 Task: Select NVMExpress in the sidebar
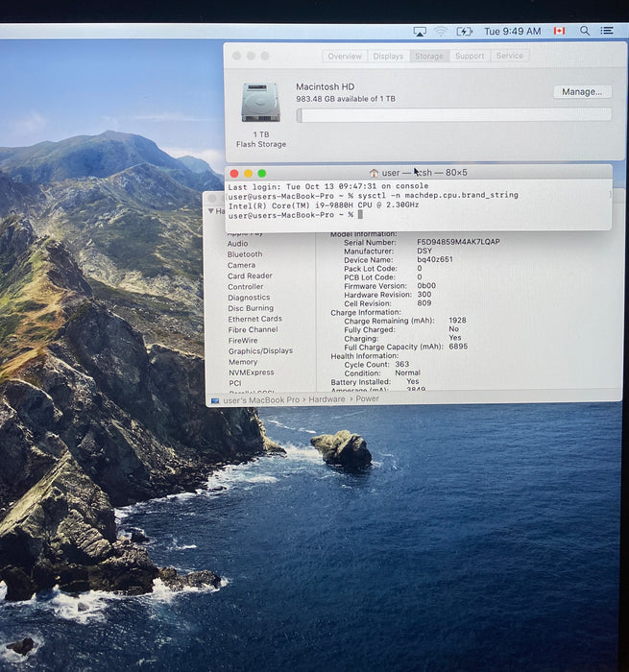point(252,372)
